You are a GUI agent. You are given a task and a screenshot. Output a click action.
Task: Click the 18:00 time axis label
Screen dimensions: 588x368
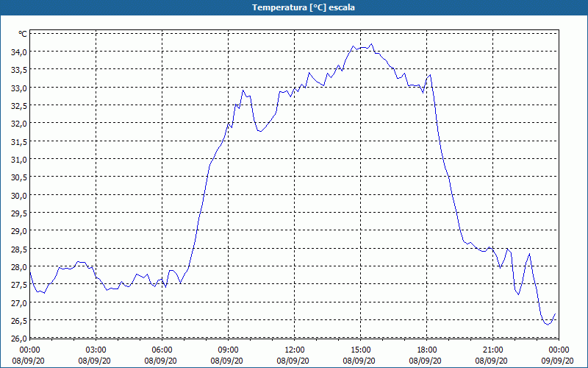pos(427,350)
